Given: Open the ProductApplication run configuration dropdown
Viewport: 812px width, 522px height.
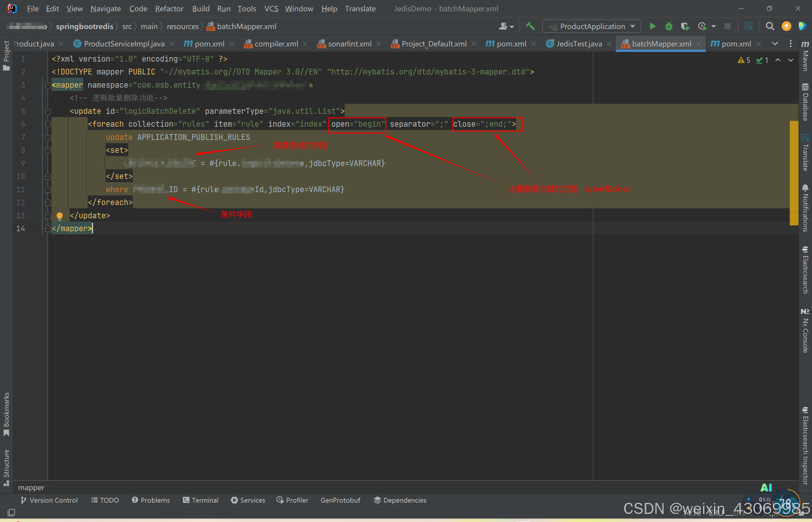Looking at the screenshot, I should (x=592, y=26).
